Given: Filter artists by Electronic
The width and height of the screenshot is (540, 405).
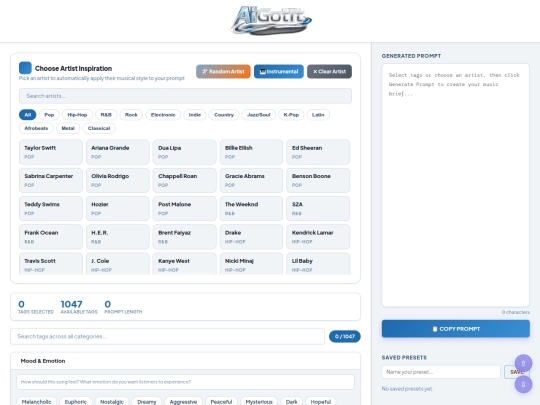Looking at the screenshot, I should [163, 115].
